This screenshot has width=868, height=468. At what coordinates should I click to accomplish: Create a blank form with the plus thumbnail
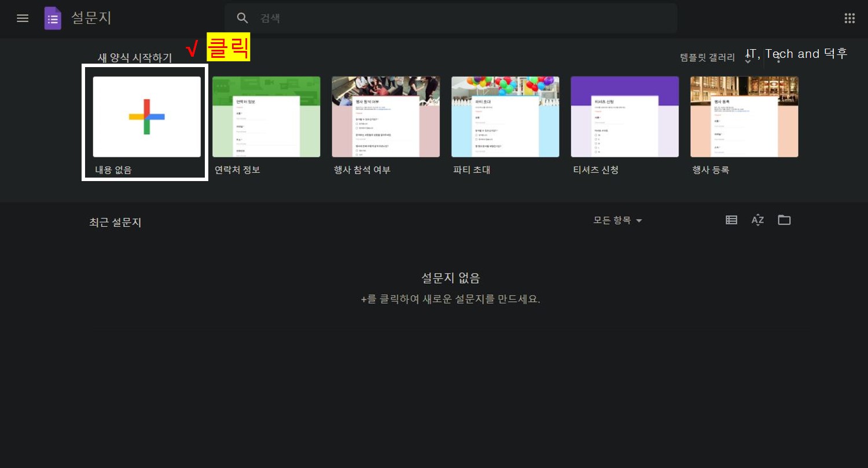click(147, 117)
